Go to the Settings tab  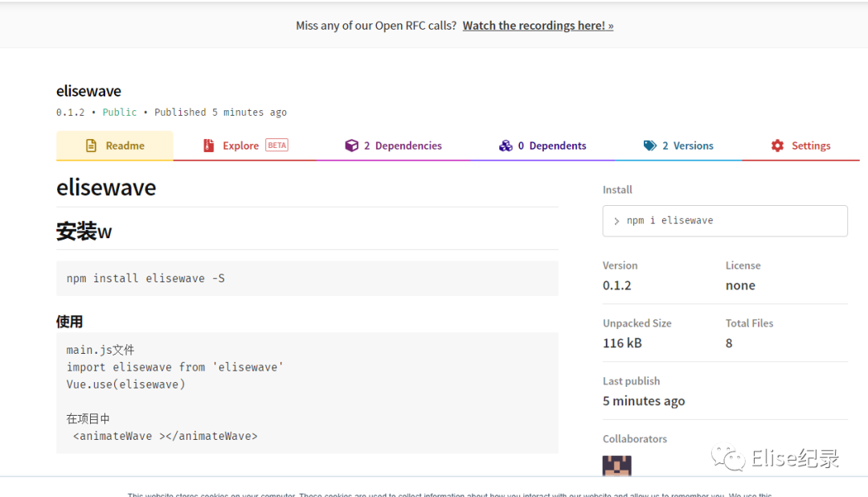[800, 146]
